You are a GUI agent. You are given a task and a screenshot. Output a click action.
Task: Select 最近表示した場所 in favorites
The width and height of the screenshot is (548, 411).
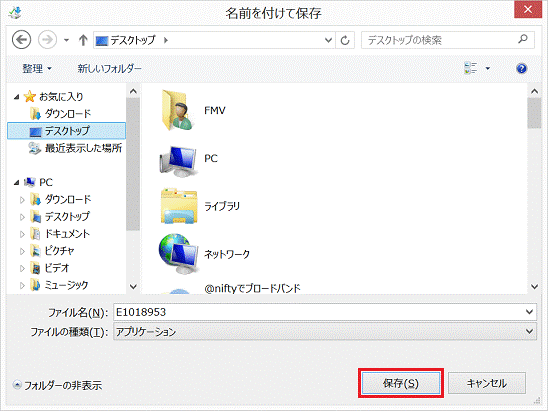(83, 148)
